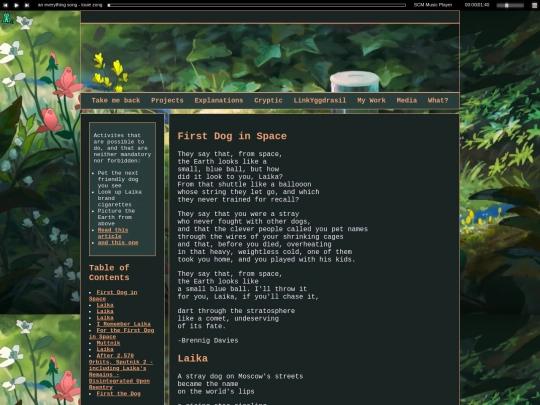
Task: Click the track time readout
Action: pos(477,5)
